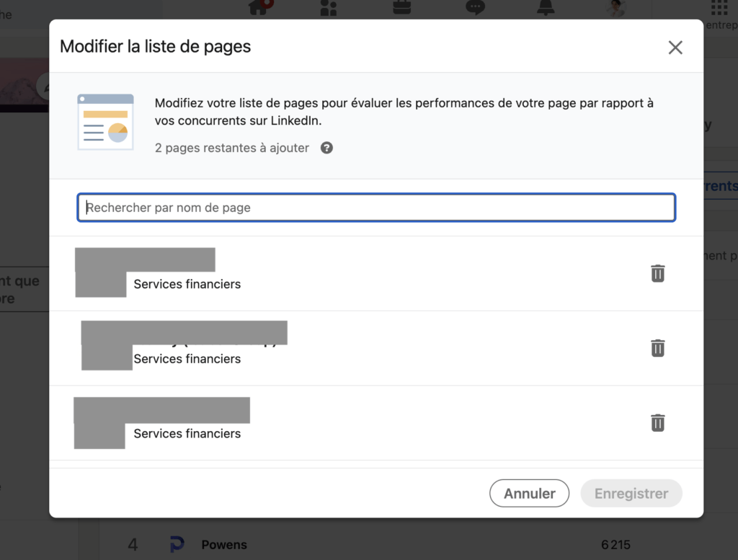This screenshot has height=560, width=738.
Task: View notifications via bell icon
Action: pos(546,7)
